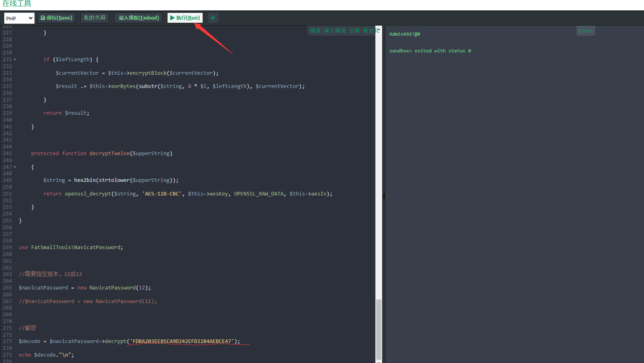Clear the output console
644x363 pixels.
(585, 31)
